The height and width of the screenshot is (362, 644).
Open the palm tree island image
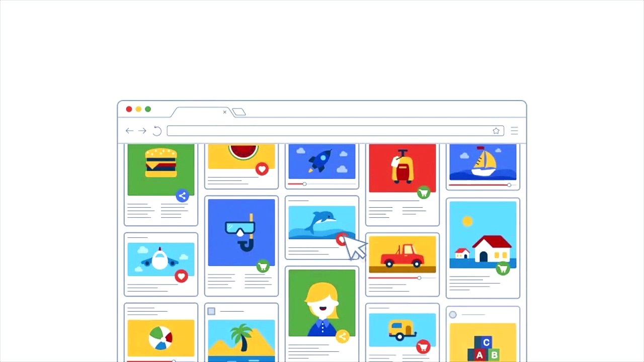(x=242, y=341)
